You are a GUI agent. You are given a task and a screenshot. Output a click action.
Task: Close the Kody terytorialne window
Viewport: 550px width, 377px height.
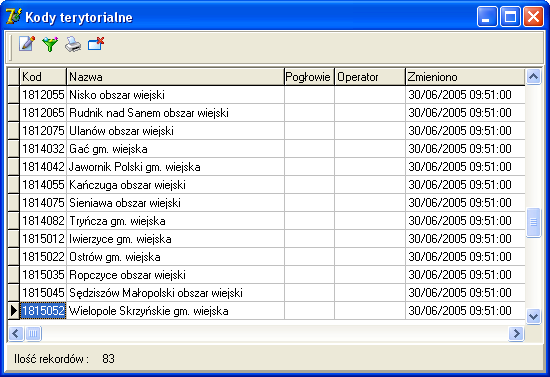533,16
